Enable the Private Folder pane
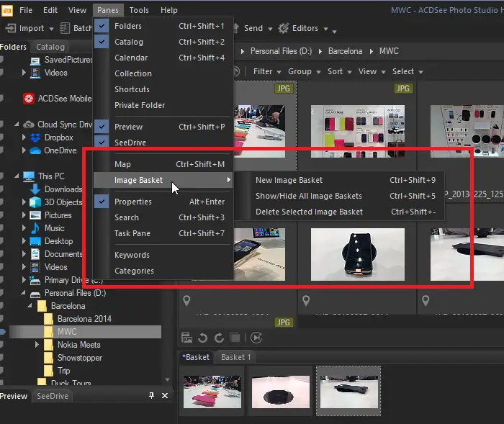The image size is (504, 424). pos(163,105)
